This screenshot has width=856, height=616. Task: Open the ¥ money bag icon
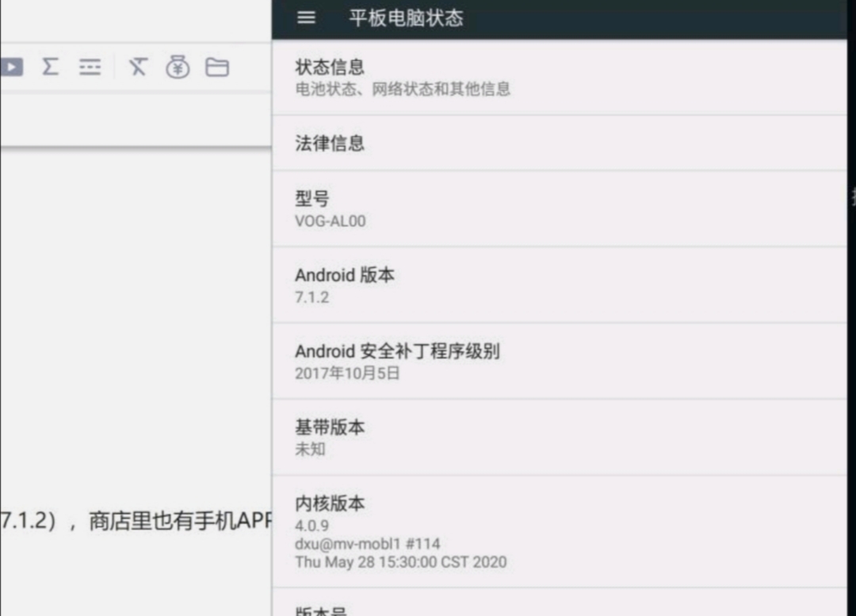coord(178,67)
